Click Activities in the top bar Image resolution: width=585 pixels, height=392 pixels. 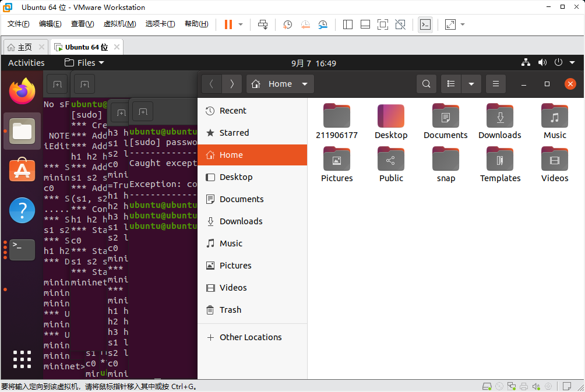point(26,63)
